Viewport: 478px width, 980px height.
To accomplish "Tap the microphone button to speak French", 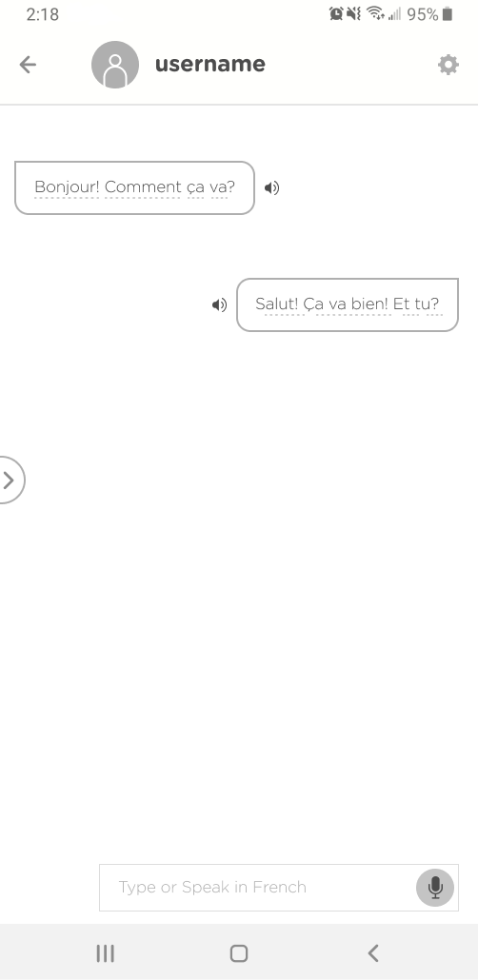I will 435,888.
